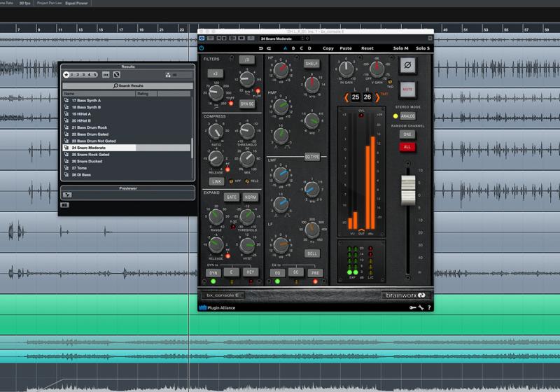Click the phase invert Ø button
The width and height of the screenshot is (560, 392).
pos(407,65)
